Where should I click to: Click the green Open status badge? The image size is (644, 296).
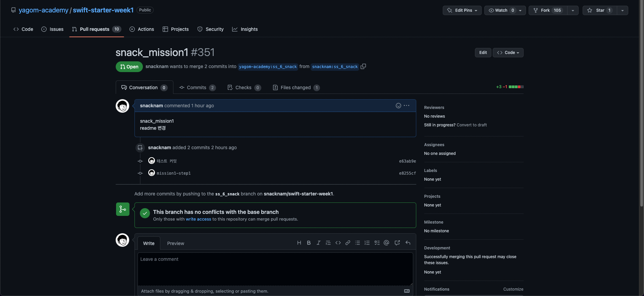(129, 67)
